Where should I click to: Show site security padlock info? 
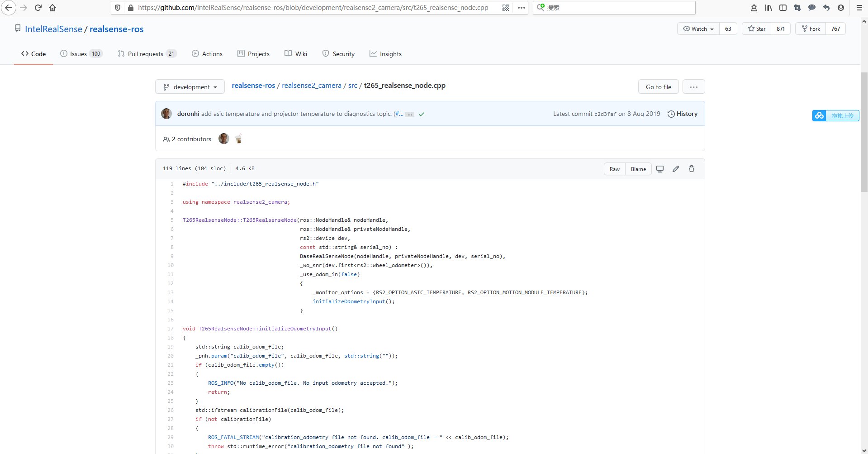pyautogui.click(x=131, y=8)
